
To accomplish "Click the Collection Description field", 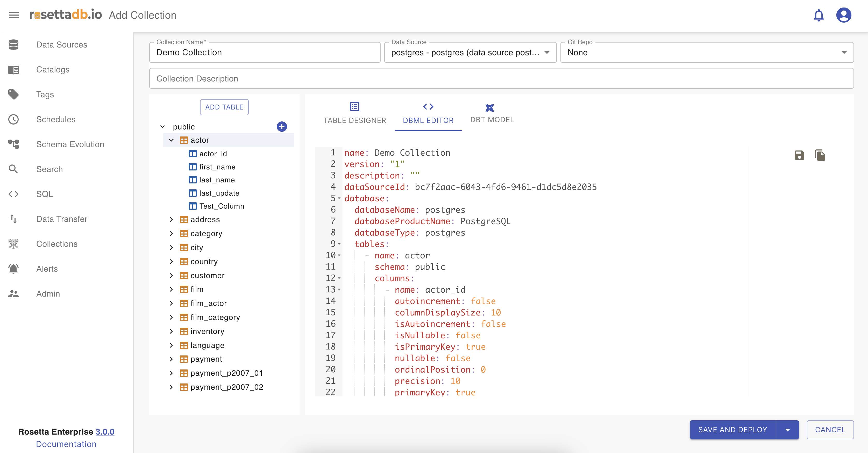I will click(501, 79).
